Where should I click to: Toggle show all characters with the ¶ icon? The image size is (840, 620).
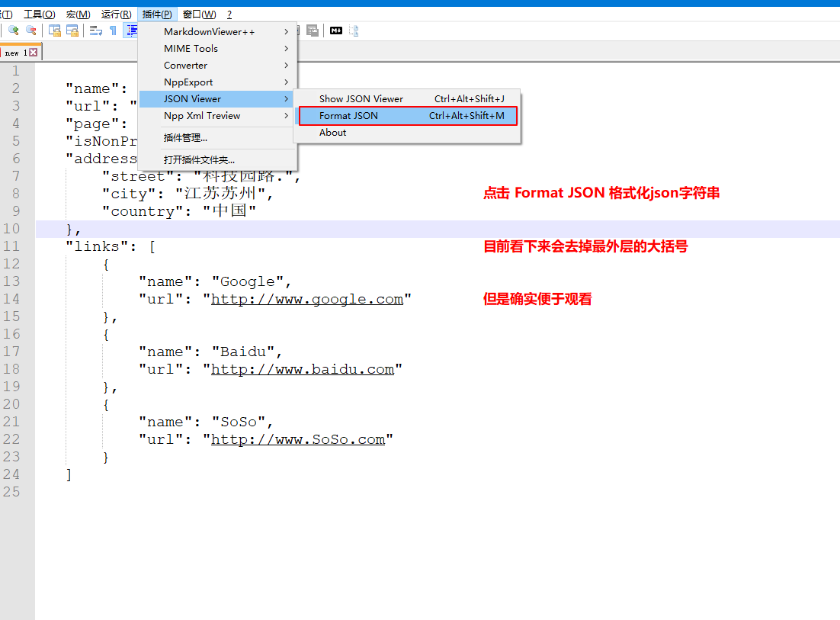click(114, 31)
